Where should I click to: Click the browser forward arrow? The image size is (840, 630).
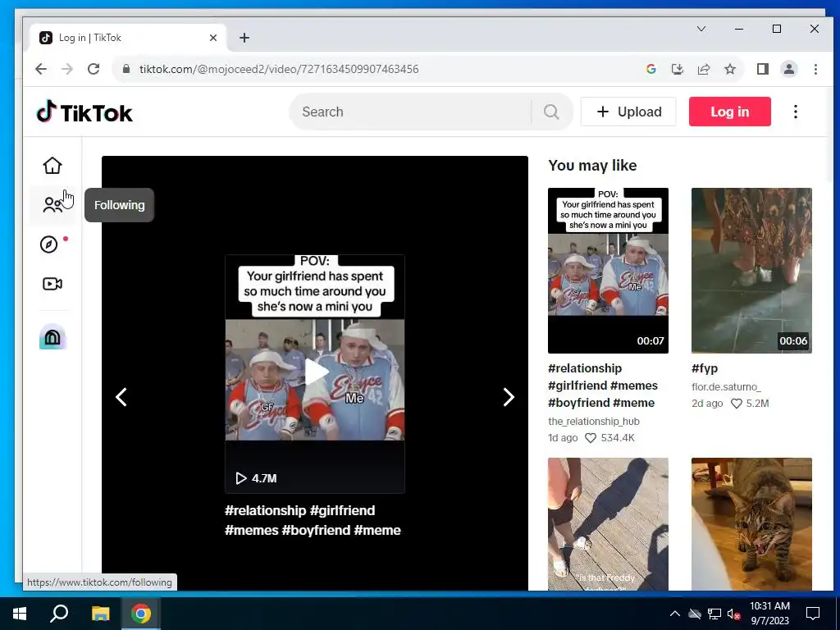pos(67,69)
